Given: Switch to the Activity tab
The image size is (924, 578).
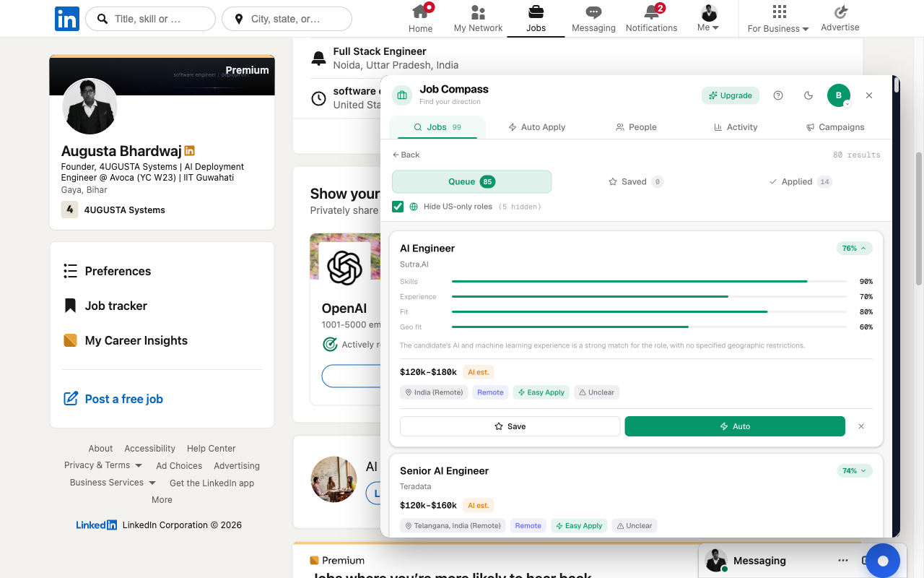Looking at the screenshot, I should [736, 127].
